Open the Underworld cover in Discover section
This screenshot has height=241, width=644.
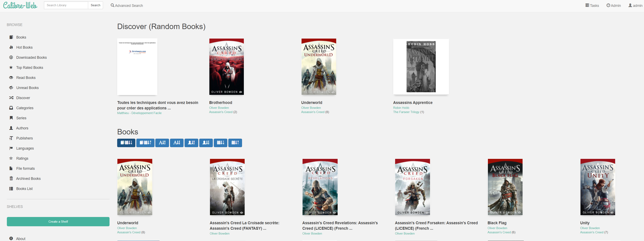[319, 67]
